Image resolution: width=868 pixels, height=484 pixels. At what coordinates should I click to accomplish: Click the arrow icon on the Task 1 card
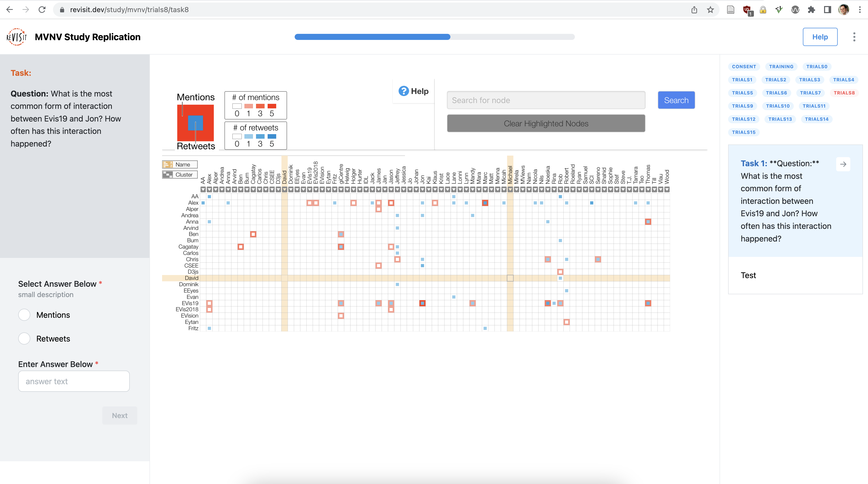844,164
